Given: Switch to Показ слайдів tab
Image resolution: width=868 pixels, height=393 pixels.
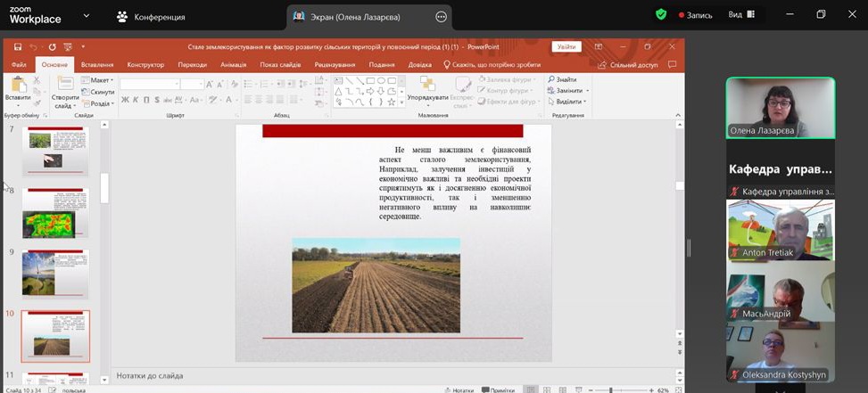Looking at the screenshot, I should coord(281,65).
